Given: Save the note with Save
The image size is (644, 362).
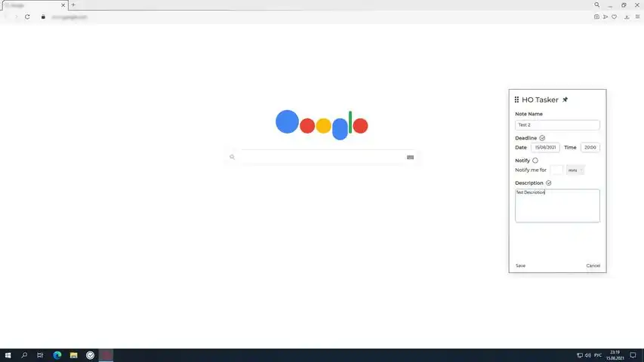Looking at the screenshot, I should click(520, 265).
